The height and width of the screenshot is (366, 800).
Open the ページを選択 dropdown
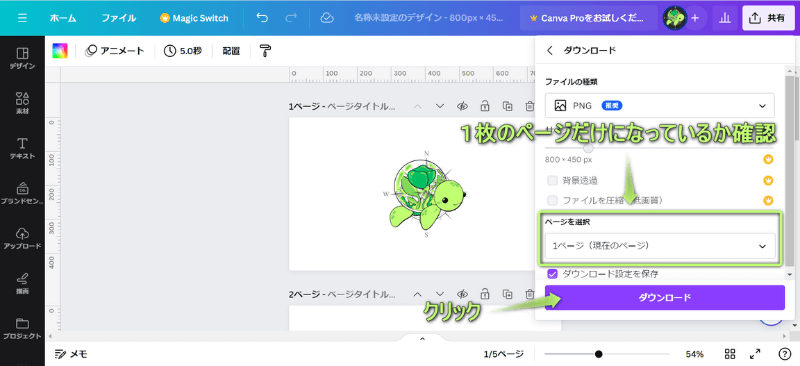coord(660,246)
